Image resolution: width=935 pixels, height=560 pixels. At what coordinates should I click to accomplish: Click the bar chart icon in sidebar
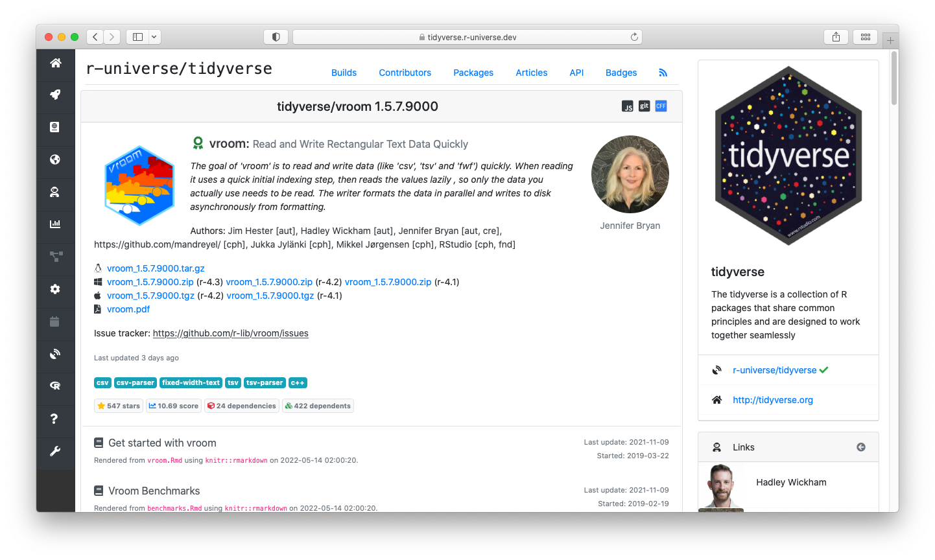(56, 224)
